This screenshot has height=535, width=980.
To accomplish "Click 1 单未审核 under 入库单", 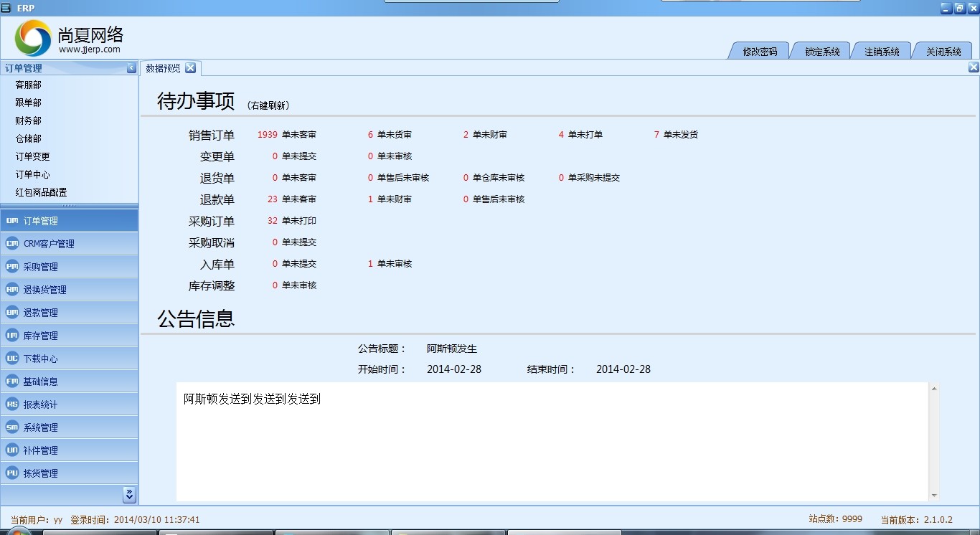I will pyautogui.click(x=390, y=264).
